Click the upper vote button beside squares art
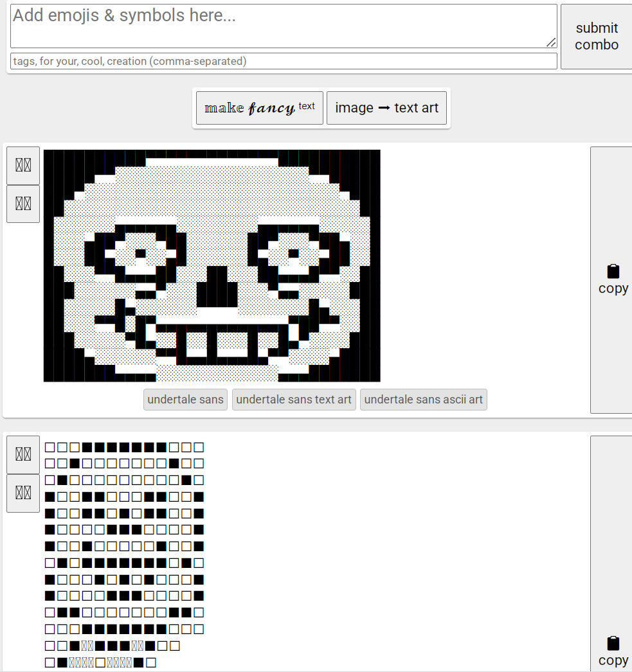The image size is (632, 672). (23, 455)
